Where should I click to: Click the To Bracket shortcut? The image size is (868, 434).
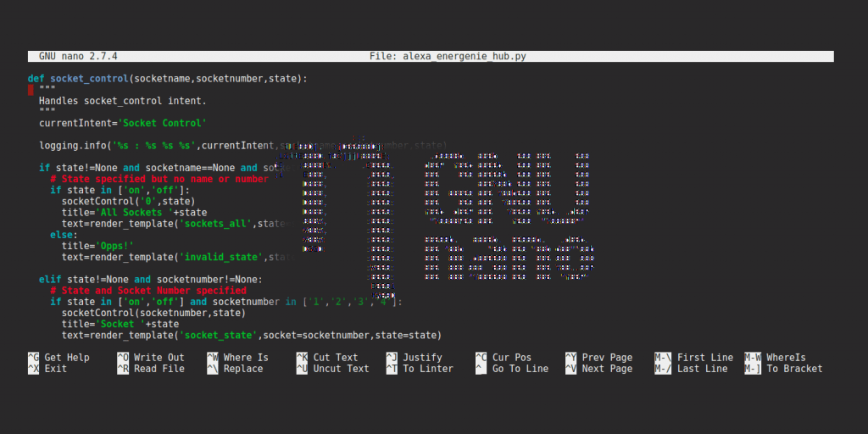(794, 369)
